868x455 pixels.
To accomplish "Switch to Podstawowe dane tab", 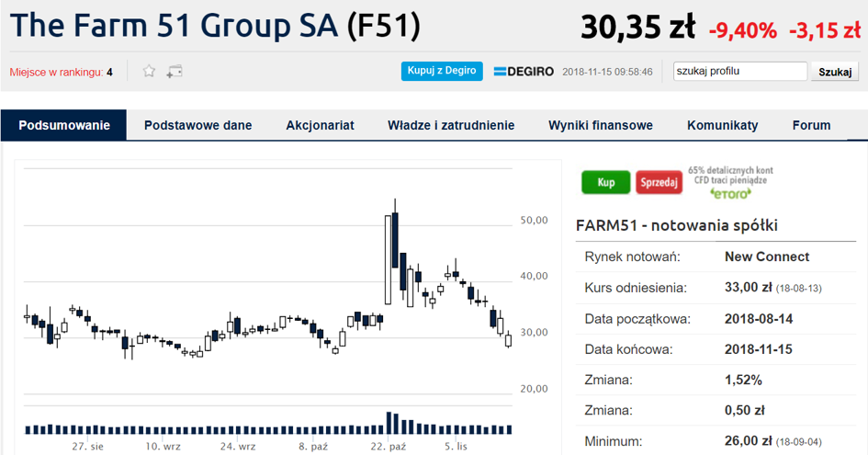I will (x=198, y=125).
